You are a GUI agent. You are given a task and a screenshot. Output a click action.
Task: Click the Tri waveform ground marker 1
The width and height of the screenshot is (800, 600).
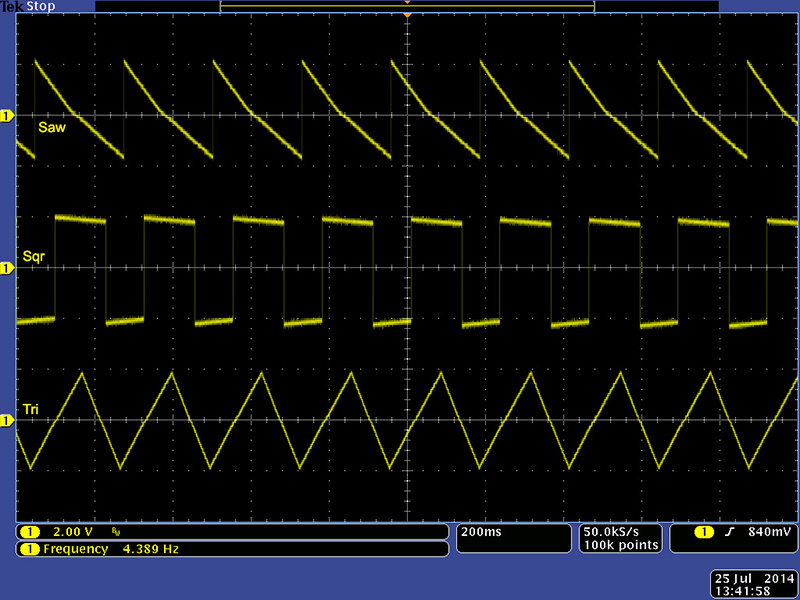(x=7, y=421)
